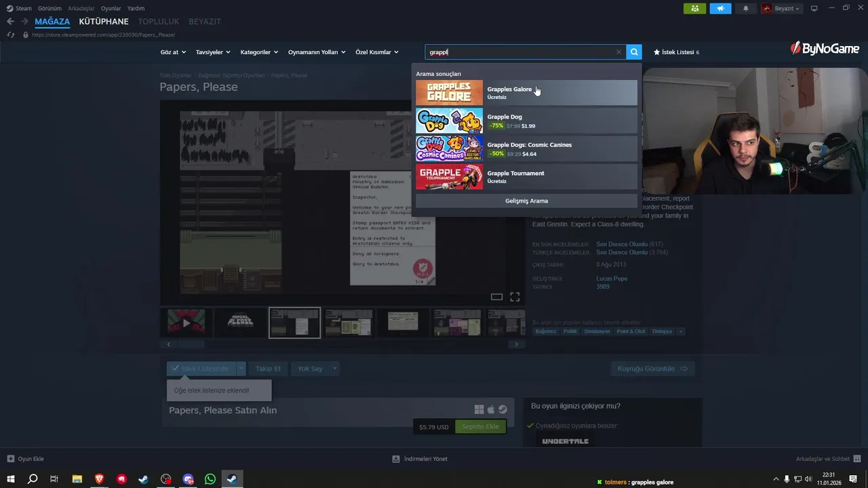This screenshot has width=868, height=488.
Task: Go back with the left arrow
Action: [x=10, y=22]
